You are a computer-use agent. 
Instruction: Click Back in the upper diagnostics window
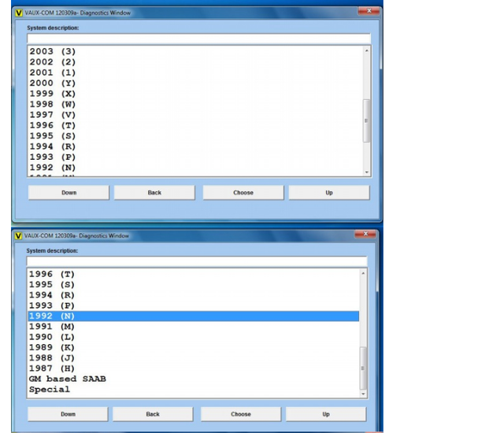click(x=154, y=193)
